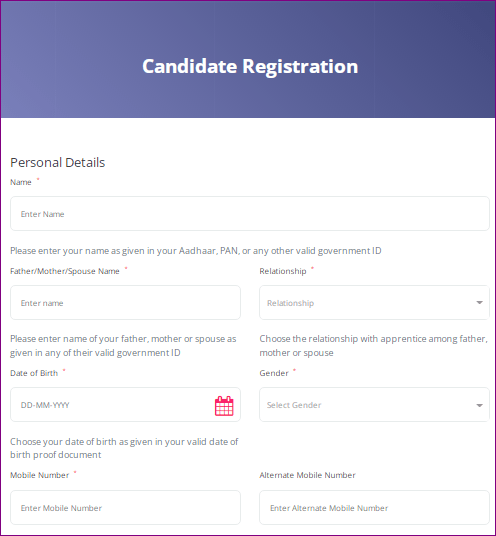Click the Father/Mother/Spouse name input
This screenshot has height=536, width=496.
(125, 303)
